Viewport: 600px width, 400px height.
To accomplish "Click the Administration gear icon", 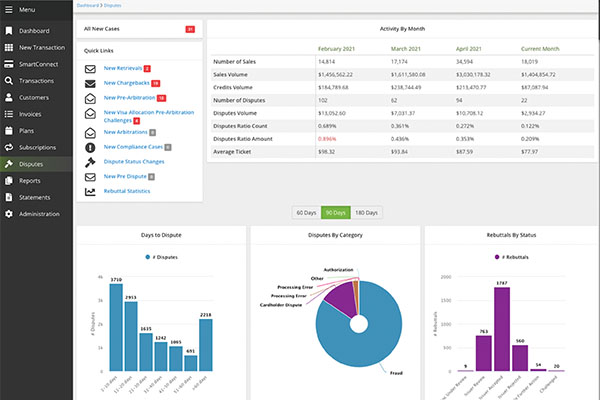I will tap(8, 214).
